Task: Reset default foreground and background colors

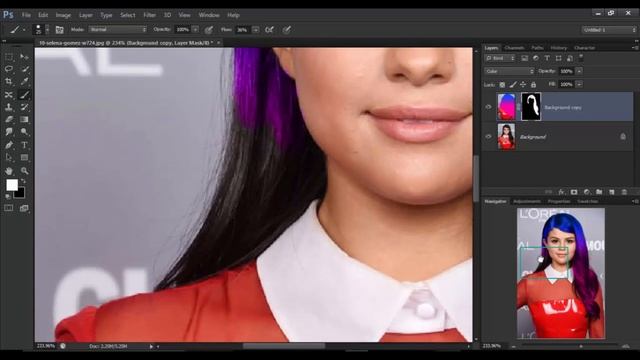Action: point(7,196)
